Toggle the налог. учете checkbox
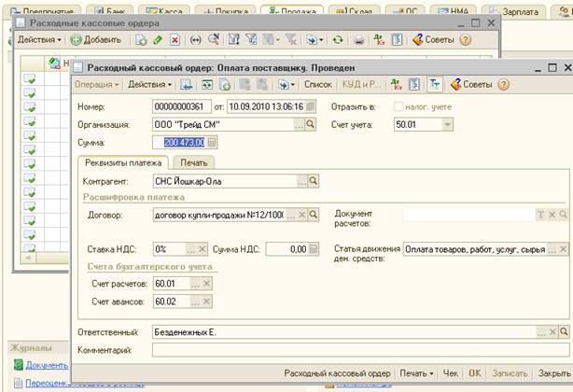This screenshot has height=392, width=573. (x=400, y=105)
